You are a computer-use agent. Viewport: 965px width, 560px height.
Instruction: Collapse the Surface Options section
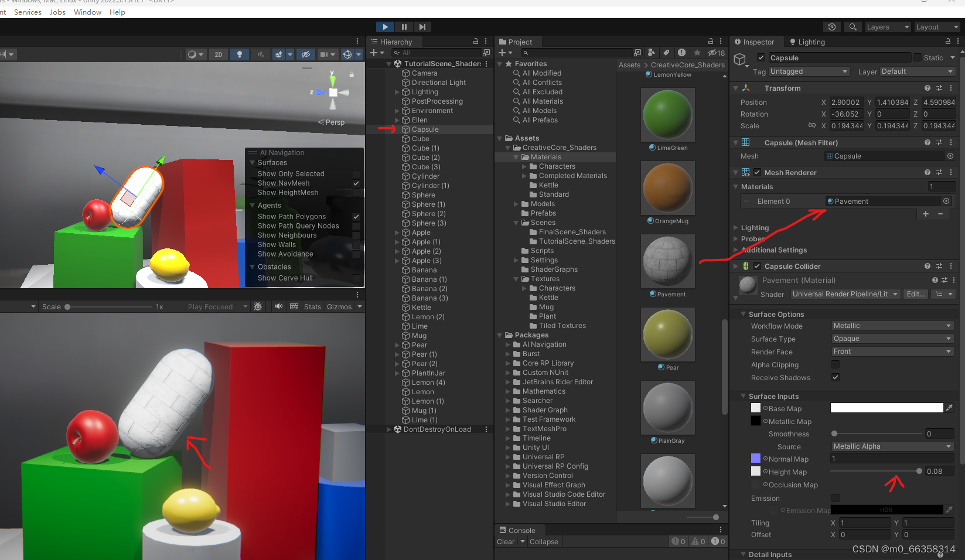(x=744, y=315)
